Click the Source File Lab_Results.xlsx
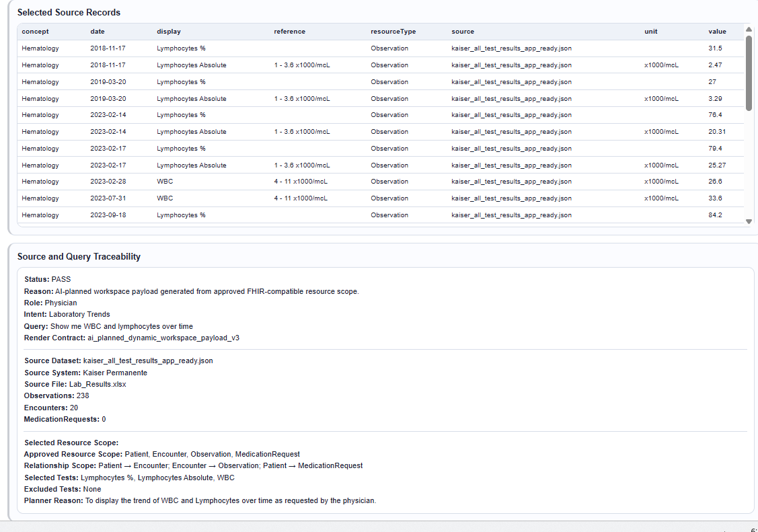The image size is (758, 532). click(98, 384)
